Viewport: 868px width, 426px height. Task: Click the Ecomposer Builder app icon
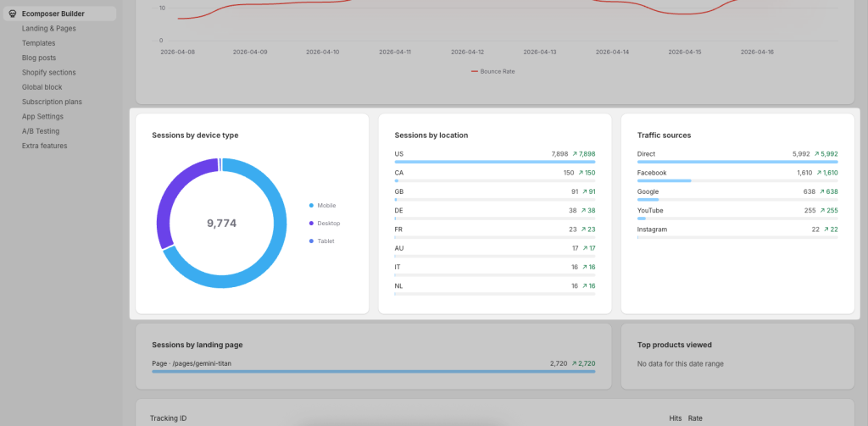tap(12, 14)
